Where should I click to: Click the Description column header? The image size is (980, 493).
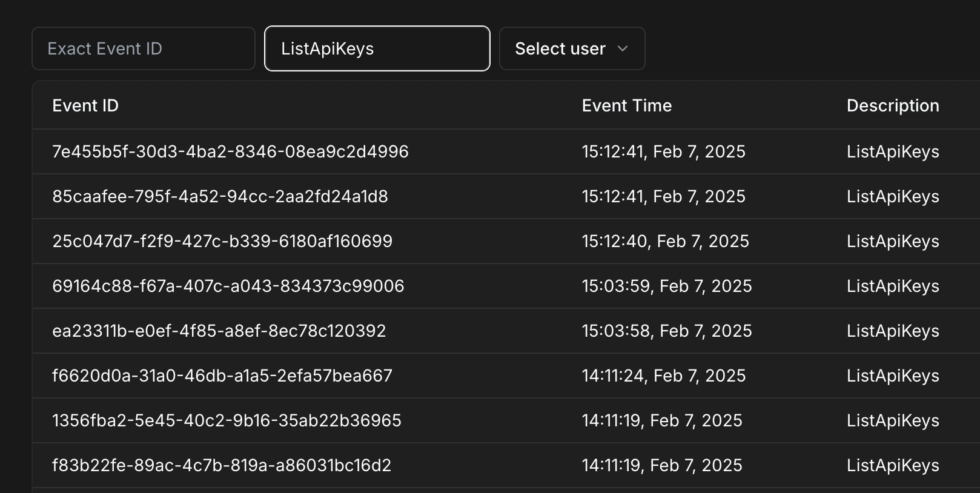892,105
